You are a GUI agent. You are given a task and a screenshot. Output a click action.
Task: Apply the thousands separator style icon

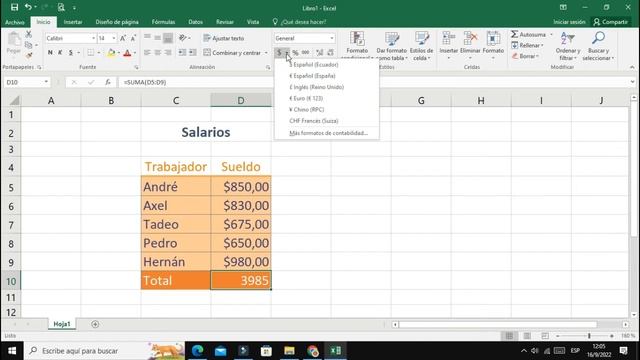tap(305, 53)
